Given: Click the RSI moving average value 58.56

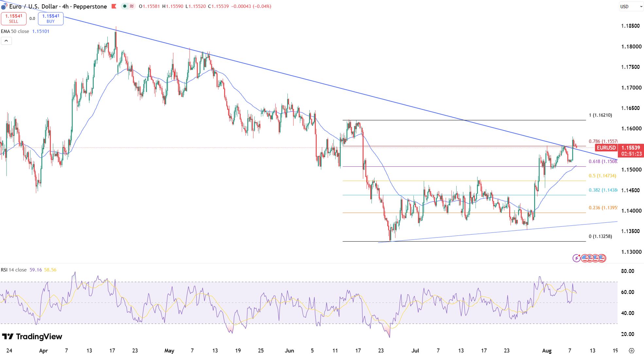Looking at the screenshot, I should [x=50, y=270].
